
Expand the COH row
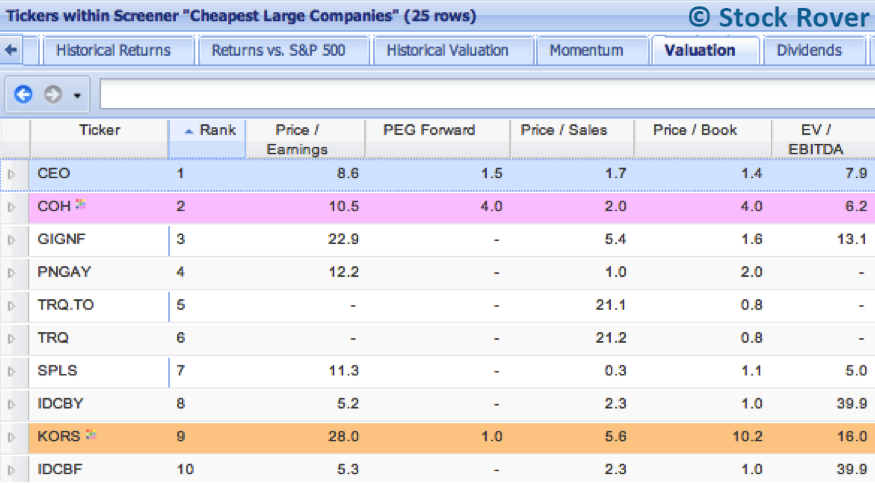(11, 207)
